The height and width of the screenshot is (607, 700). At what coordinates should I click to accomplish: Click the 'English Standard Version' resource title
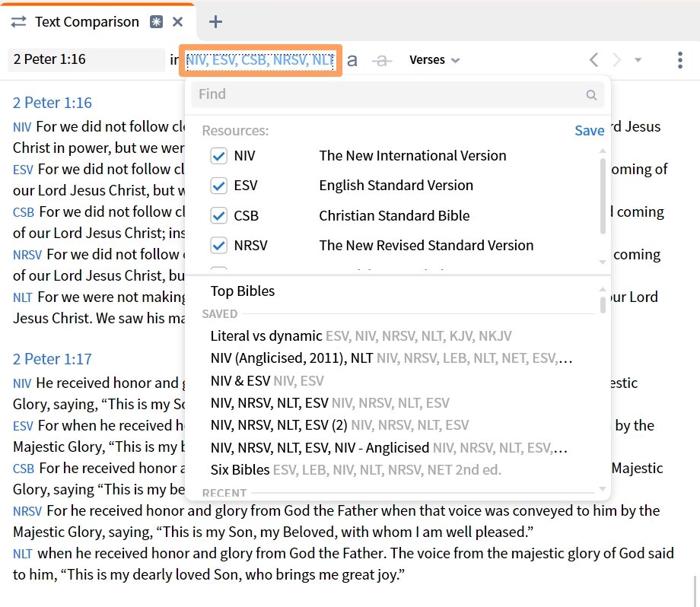click(396, 186)
